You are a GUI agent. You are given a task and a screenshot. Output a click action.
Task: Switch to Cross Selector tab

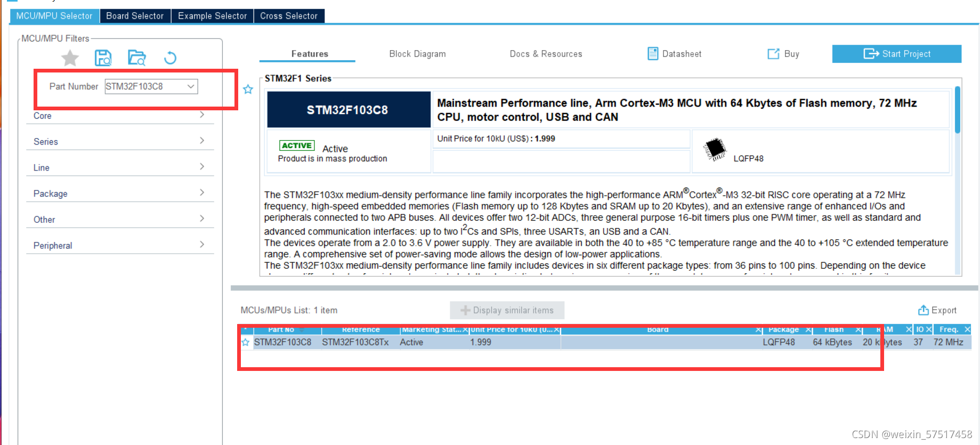pos(289,16)
